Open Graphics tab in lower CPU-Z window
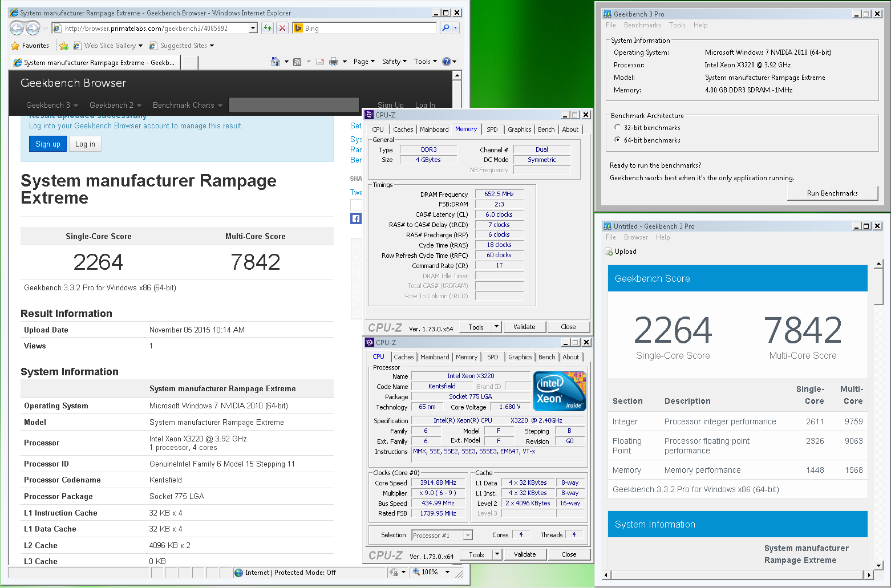This screenshot has height=588, width=891. click(520, 357)
